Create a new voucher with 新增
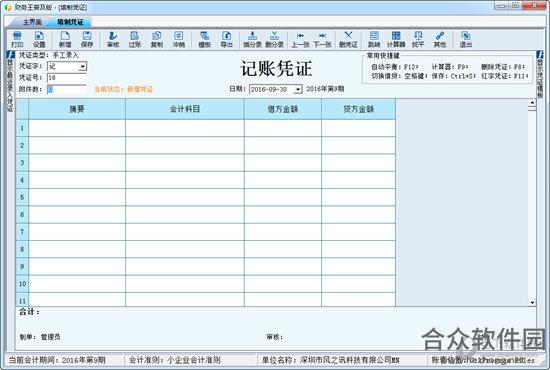The image size is (550, 370). [65, 39]
